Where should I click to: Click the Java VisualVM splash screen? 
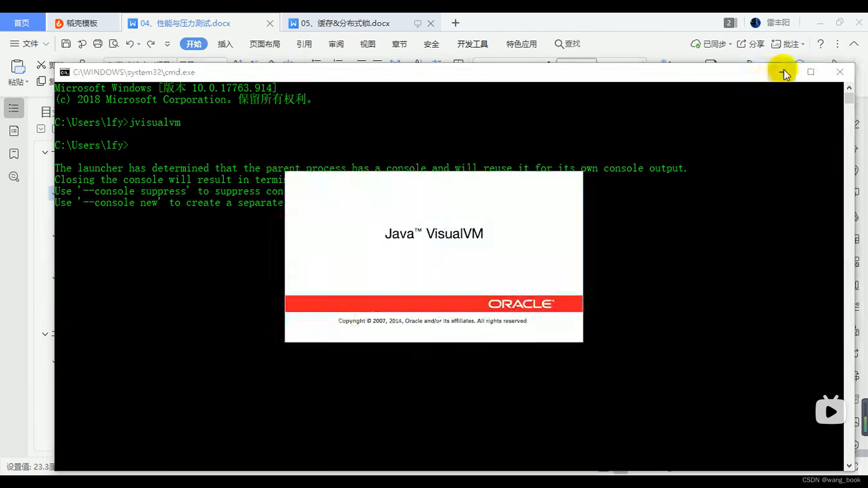click(x=434, y=257)
